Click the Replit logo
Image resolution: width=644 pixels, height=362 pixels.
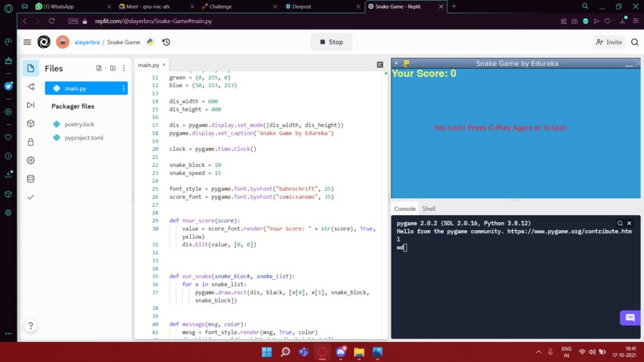click(x=44, y=42)
